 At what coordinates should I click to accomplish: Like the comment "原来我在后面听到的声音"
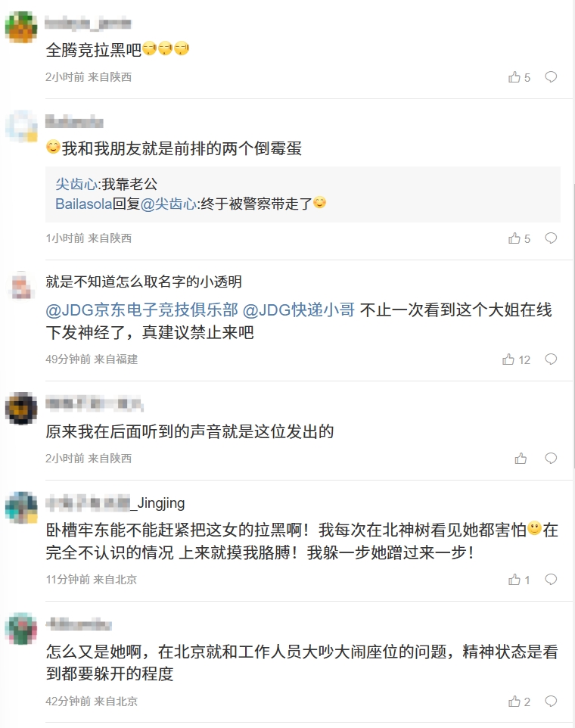tap(521, 459)
